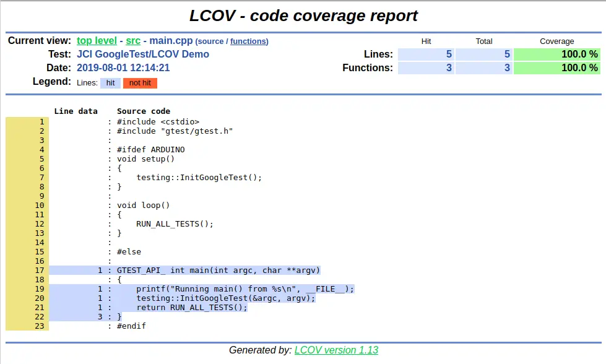Click the '#else' source line
The width and height of the screenshot is (606, 364).
pos(129,251)
